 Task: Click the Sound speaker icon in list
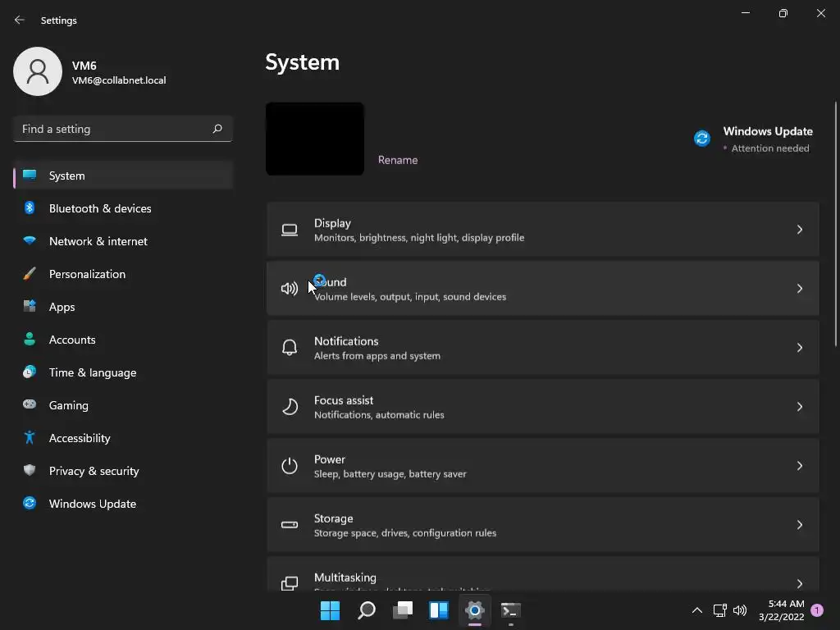coord(290,289)
